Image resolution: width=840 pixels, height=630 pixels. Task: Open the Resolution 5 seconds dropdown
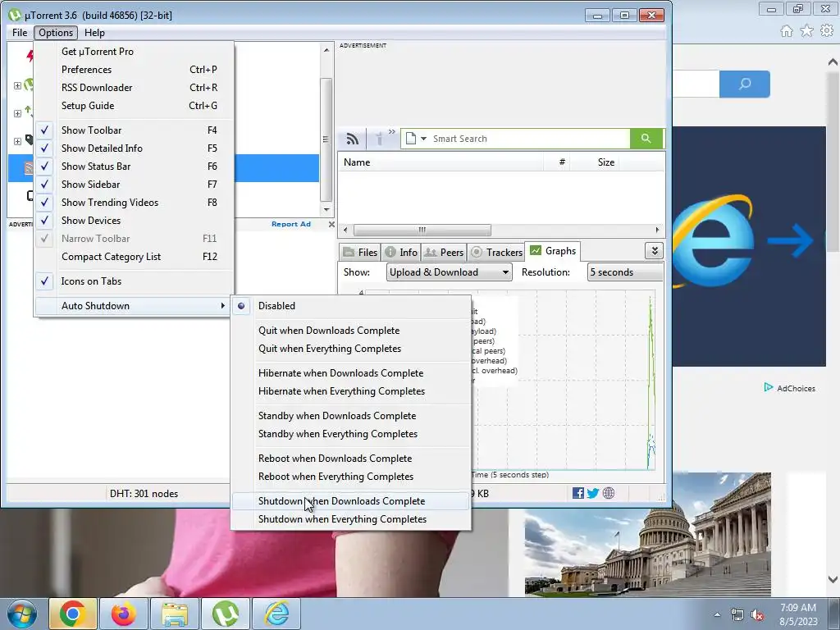pos(625,272)
